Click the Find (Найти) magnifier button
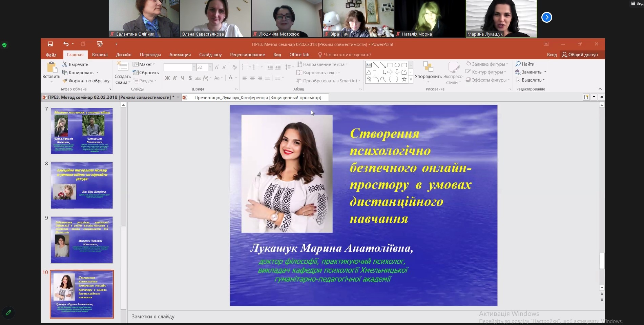Image resolution: width=644 pixels, height=325 pixels. pos(525,64)
